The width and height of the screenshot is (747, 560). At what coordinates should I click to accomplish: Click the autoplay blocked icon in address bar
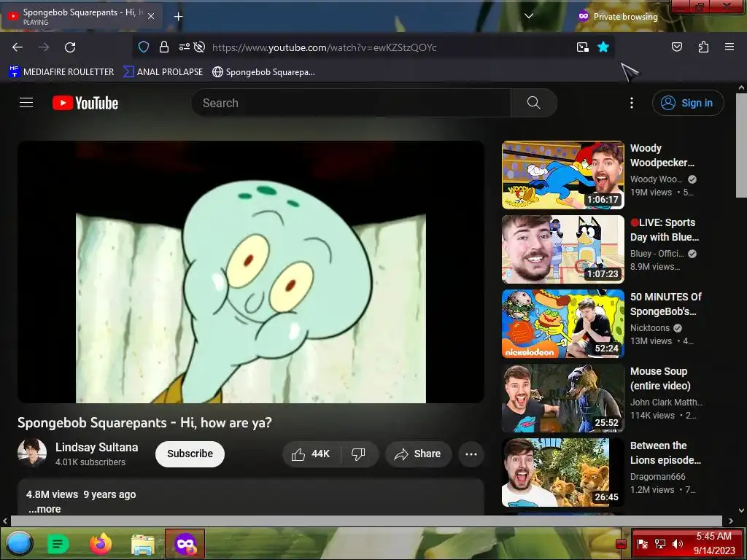(x=200, y=47)
